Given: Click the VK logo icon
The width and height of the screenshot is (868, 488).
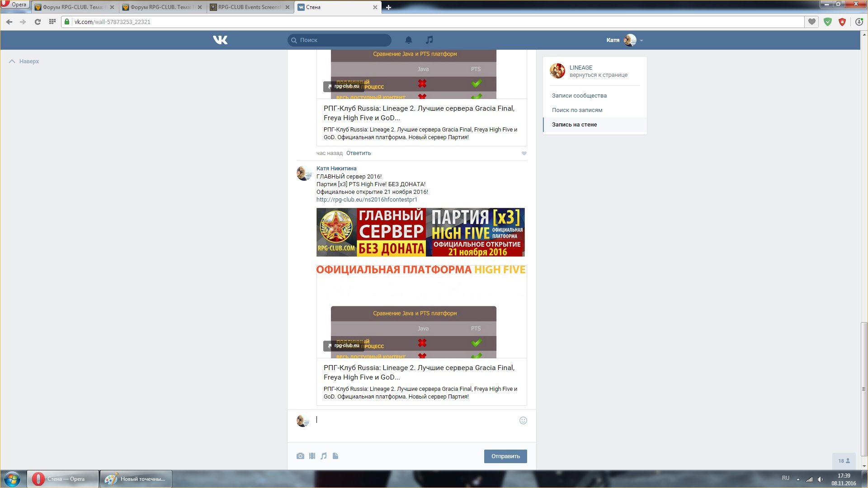Looking at the screenshot, I should coord(220,40).
